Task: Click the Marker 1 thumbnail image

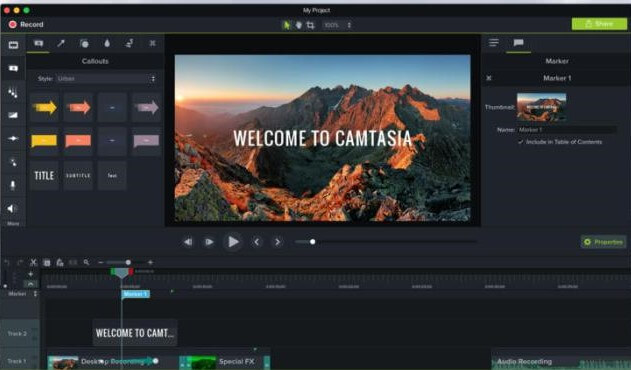Action: (541, 107)
